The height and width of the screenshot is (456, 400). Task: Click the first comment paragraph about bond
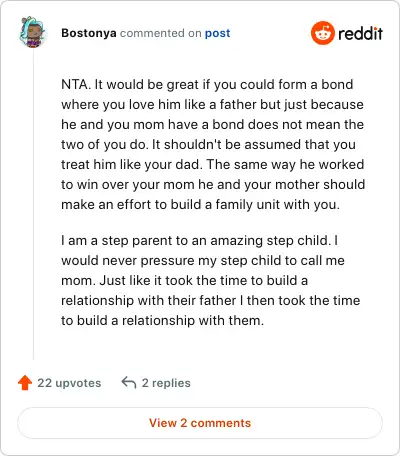coord(213,144)
